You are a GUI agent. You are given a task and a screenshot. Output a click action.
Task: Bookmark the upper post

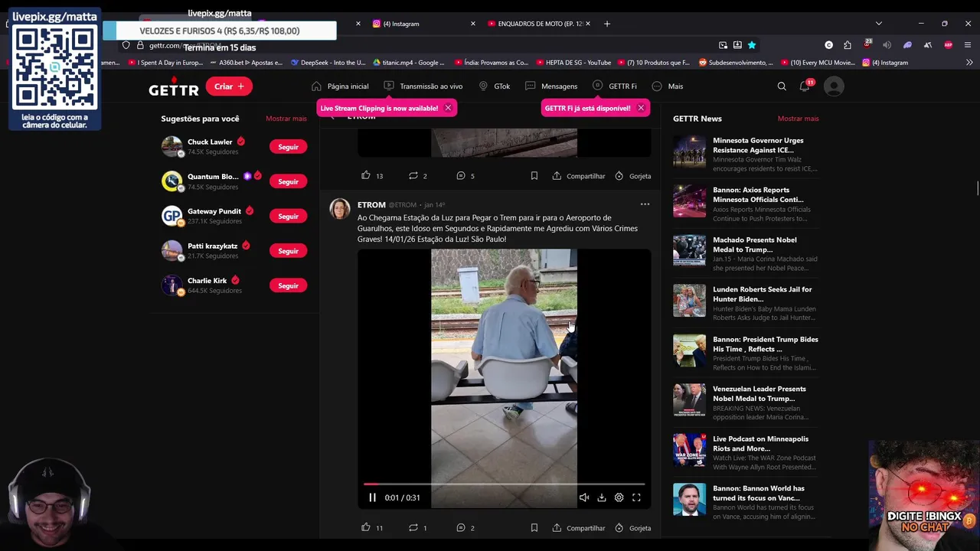[x=534, y=175]
